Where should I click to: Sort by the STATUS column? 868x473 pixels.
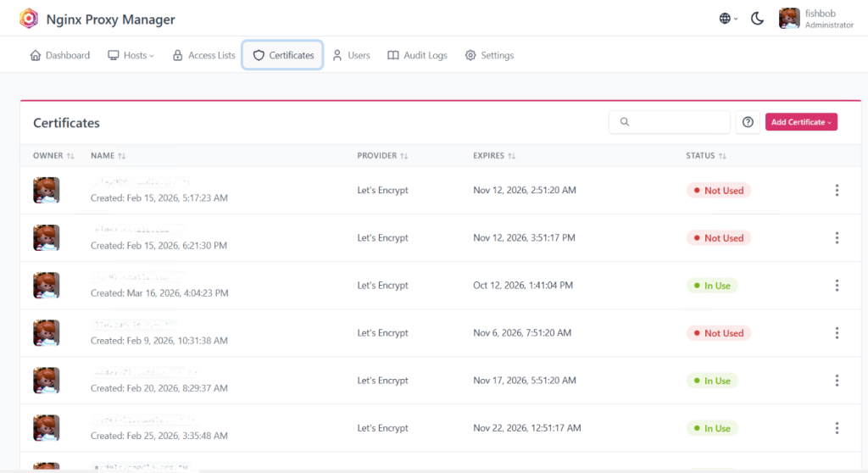point(706,156)
